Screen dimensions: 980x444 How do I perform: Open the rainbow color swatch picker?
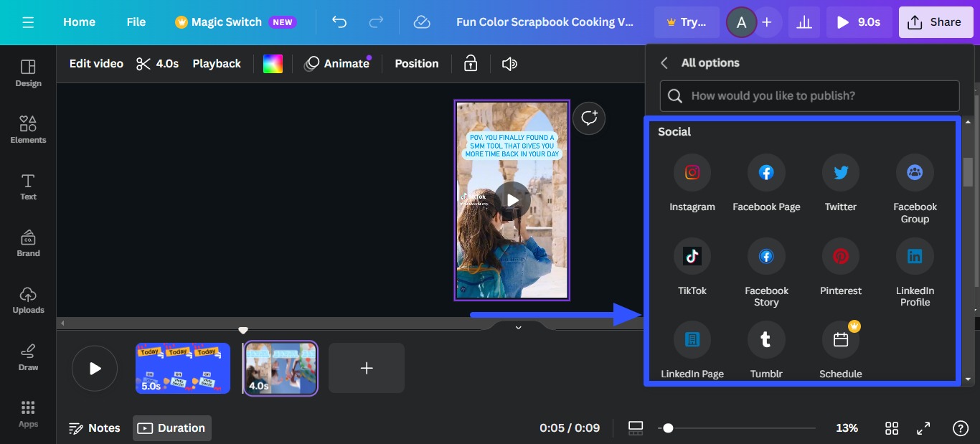273,64
